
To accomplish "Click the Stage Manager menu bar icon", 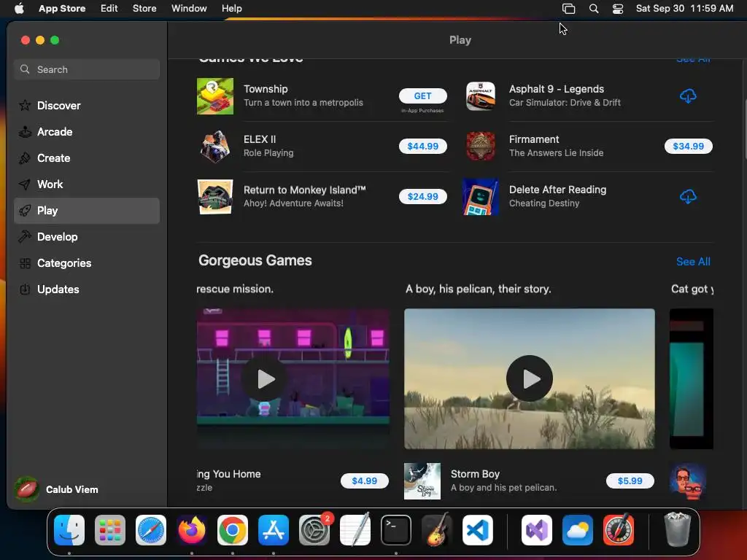I will click(x=568, y=9).
